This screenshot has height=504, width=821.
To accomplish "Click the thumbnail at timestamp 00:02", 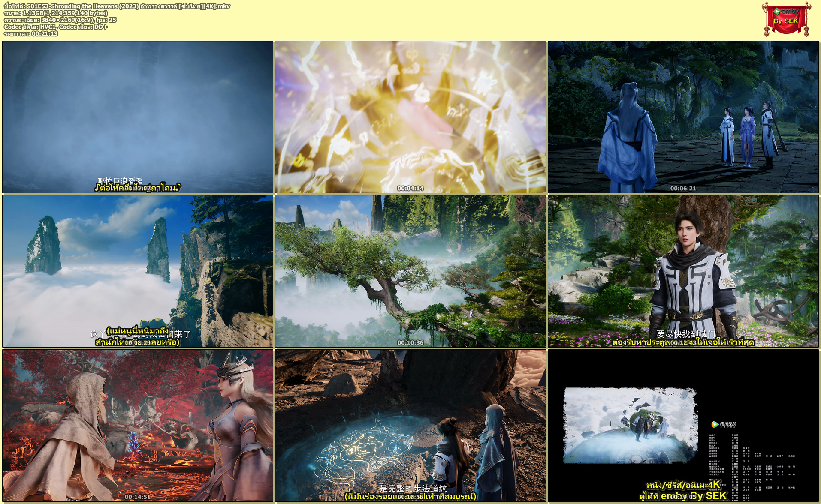I will coord(138,117).
